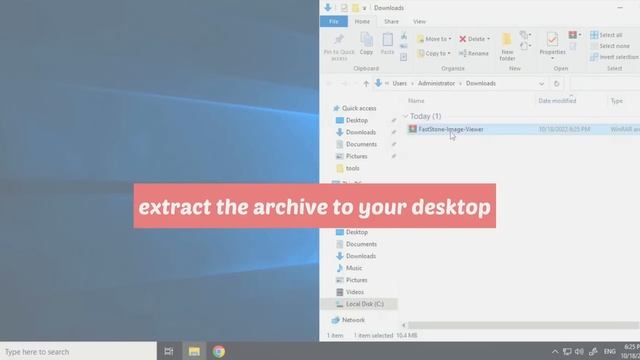Viewport: 640px width, 360px height.
Task: Select Network in navigation pane
Action: coord(348,320)
